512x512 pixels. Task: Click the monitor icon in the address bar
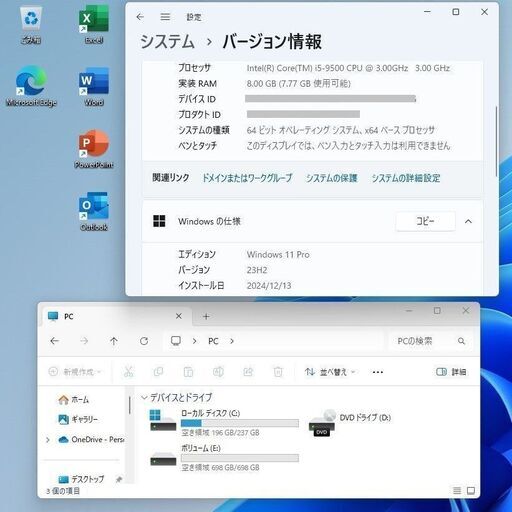click(x=176, y=341)
